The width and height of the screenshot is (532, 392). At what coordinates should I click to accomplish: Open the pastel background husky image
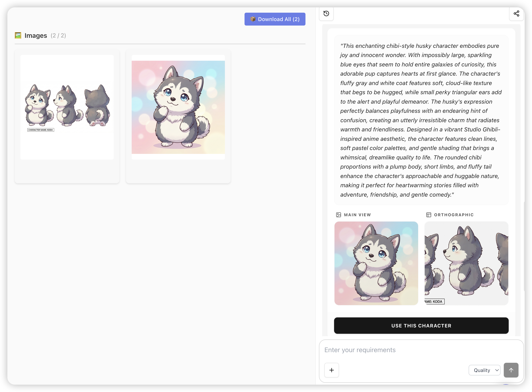[x=178, y=107]
